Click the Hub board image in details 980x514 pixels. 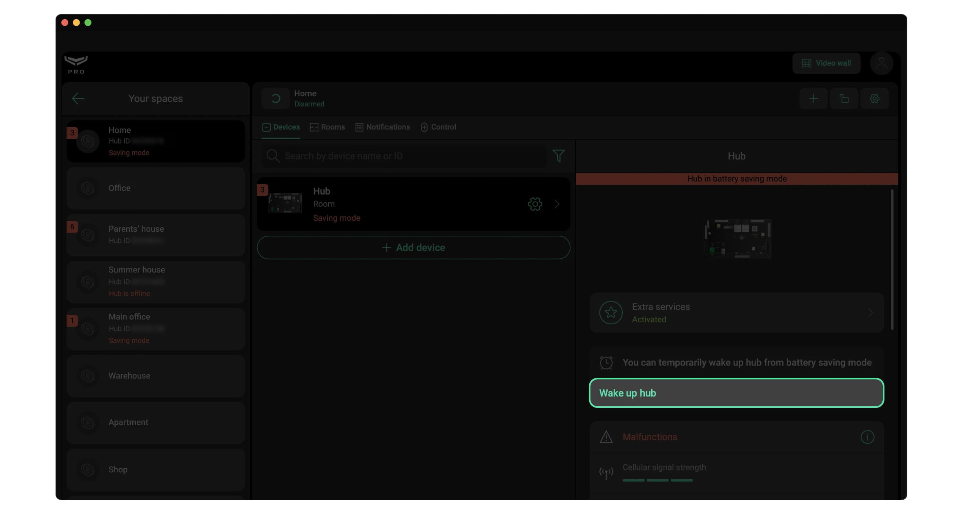tap(737, 239)
